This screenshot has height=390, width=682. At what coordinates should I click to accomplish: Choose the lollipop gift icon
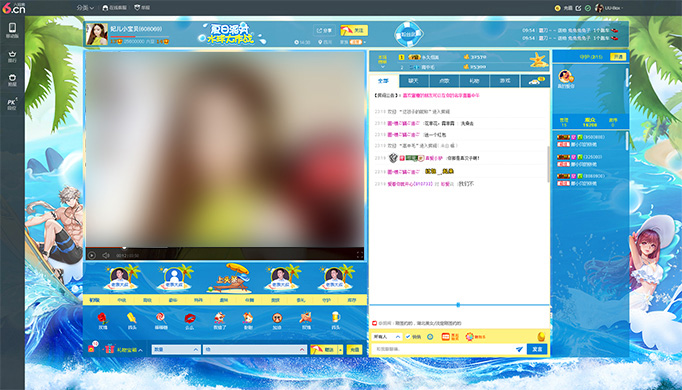click(160, 320)
